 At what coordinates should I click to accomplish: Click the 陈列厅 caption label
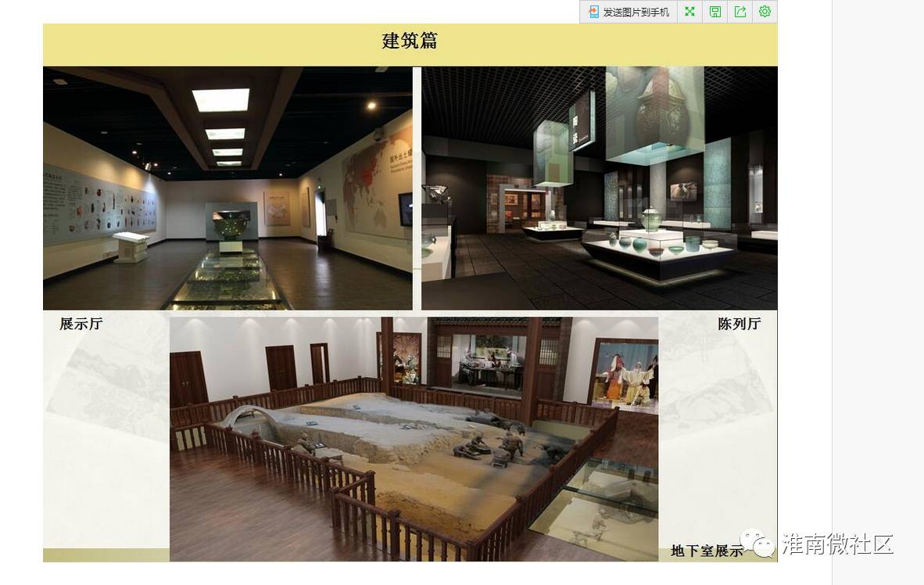click(739, 324)
